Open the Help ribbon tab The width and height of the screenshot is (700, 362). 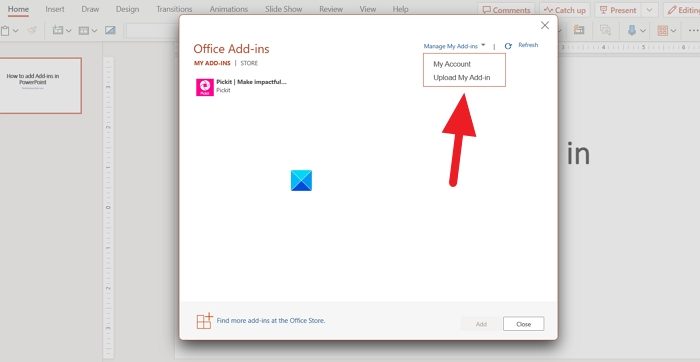click(400, 9)
